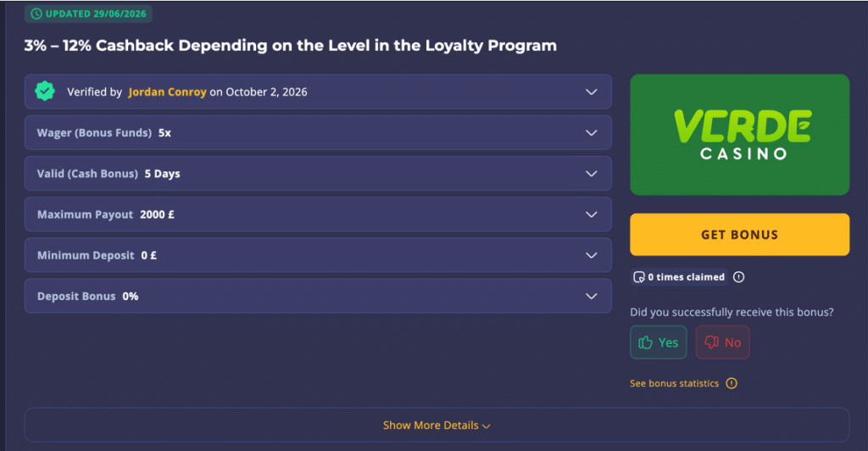Click the yellow GET BONUS button
The width and height of the screenshot is (868, 451).
pos(739,235)
